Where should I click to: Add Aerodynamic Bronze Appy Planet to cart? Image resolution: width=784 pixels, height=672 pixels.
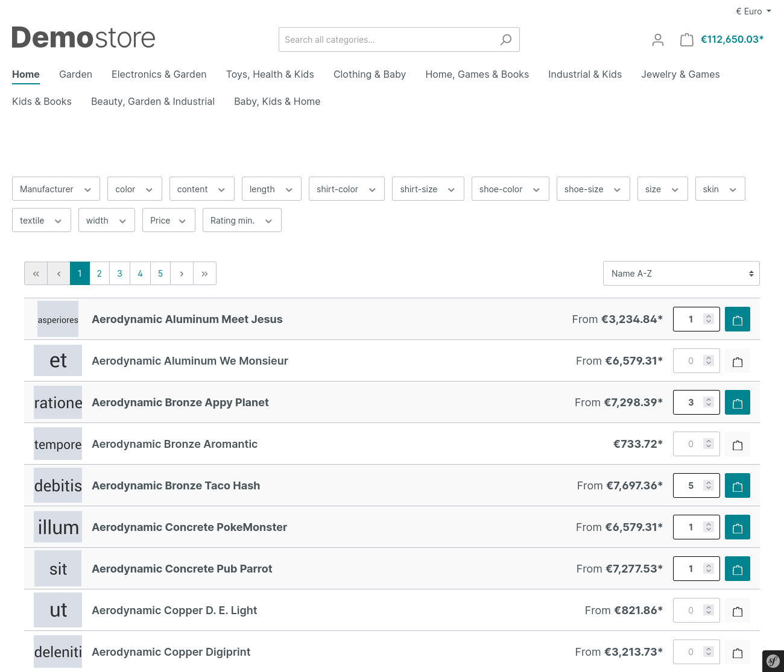pyautogui.click(x=738, y=403)
